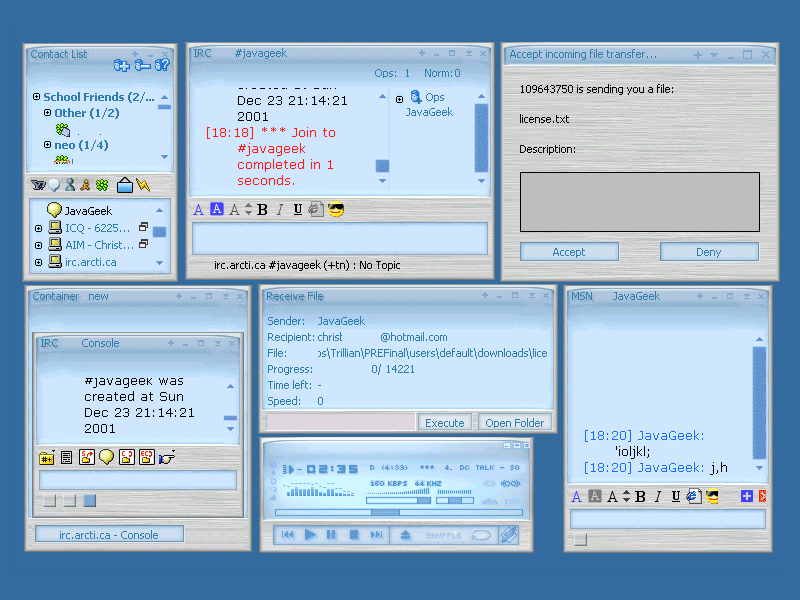Click Execute in Receive File window
The height and width of the screenshot is (600, 800).
444,422
